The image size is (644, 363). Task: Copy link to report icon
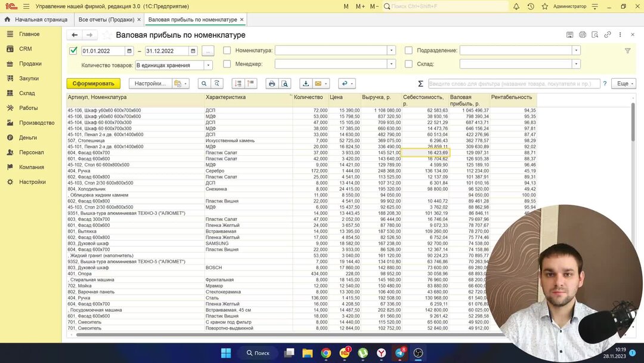[x=608, y=35]
